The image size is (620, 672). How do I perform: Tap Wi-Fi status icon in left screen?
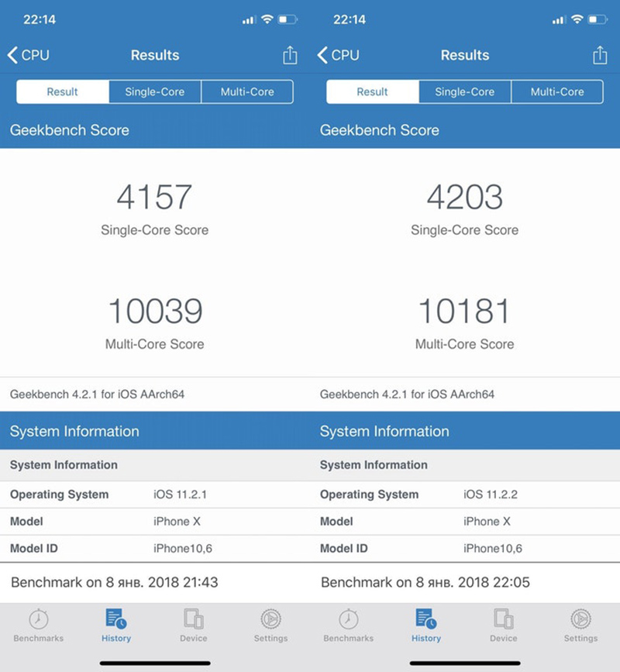coord(267,19)
